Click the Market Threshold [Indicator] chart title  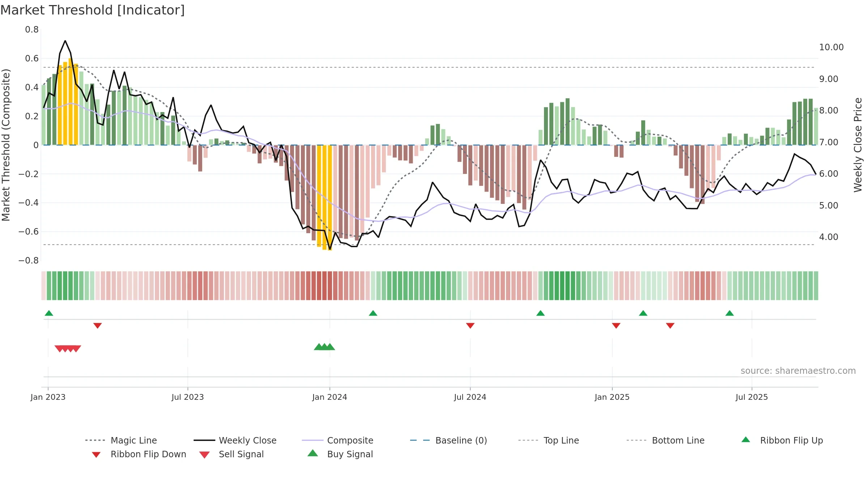click(x=93, y=10)
